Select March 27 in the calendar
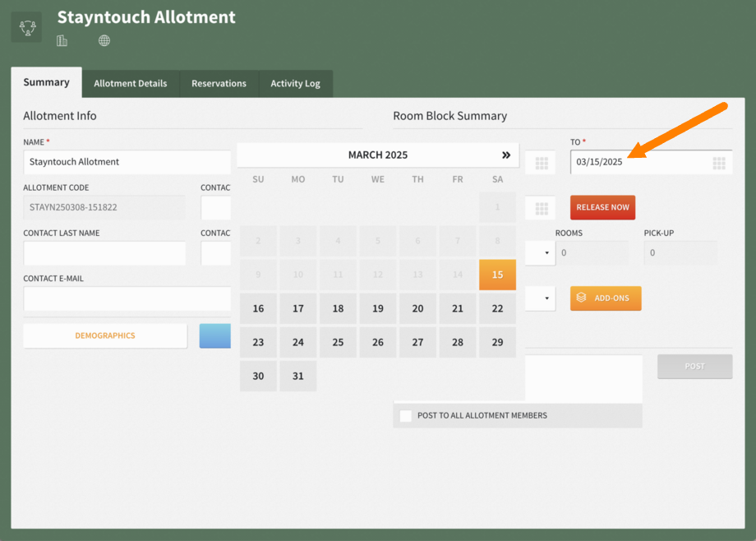The height and width of the screenshot is (541, 756). pos(417,342)
